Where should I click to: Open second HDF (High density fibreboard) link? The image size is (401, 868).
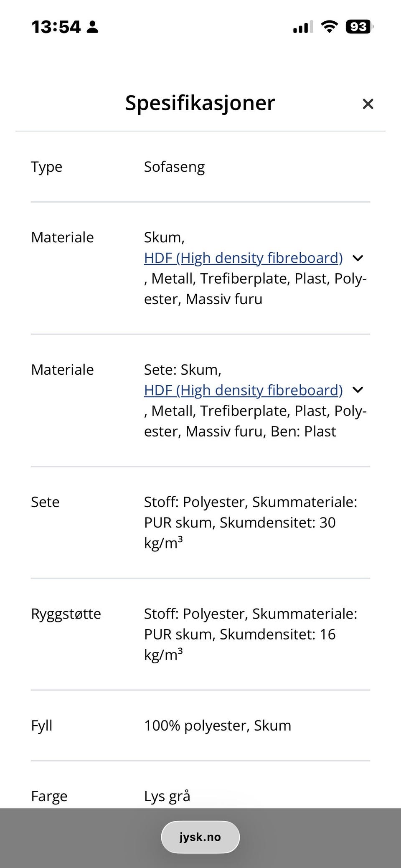(243, 390)
